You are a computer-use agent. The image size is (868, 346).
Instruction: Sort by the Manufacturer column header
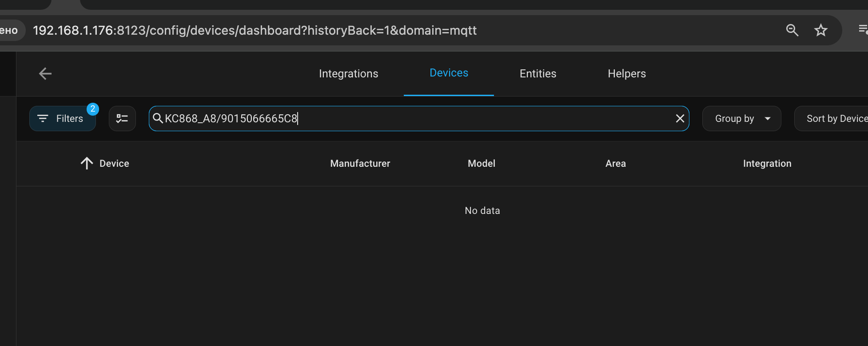click(x=360, y=163)
